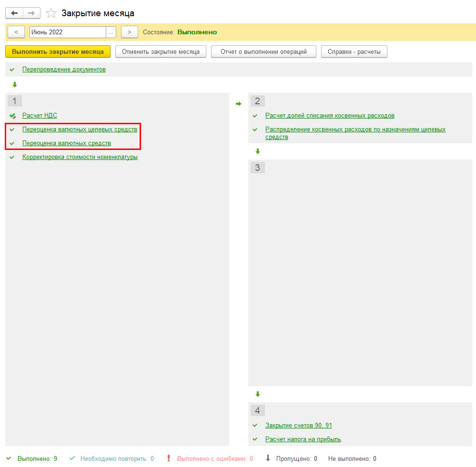Viewport: 476px width, 467px height.
Task: Click the forward navigation arrow
Action: point(31,13)
